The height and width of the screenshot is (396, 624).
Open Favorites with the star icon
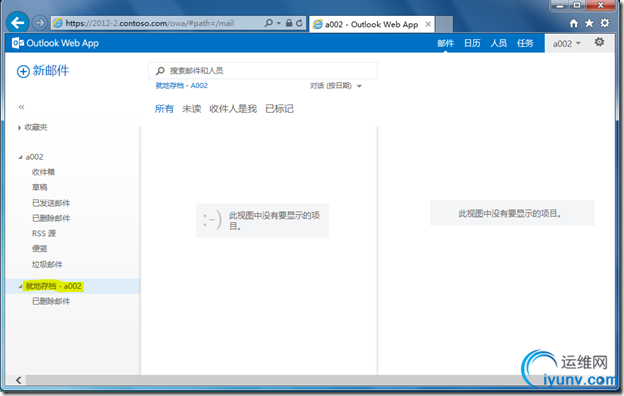[589, 23]
